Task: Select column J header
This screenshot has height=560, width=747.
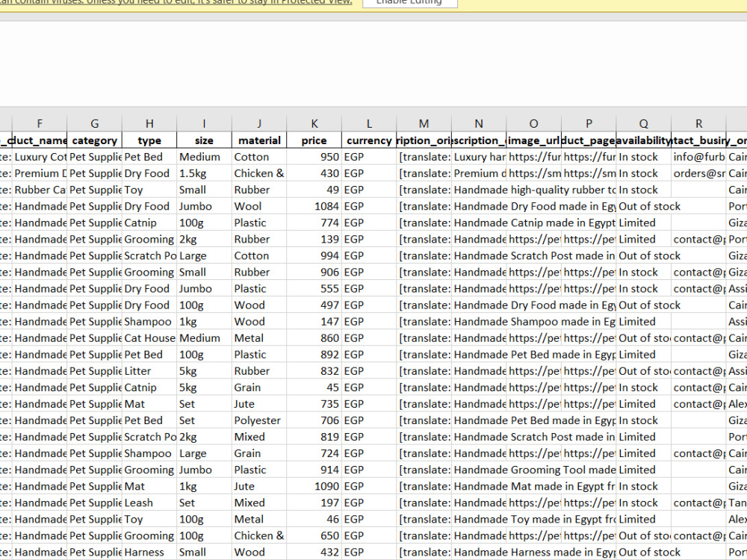Action: (x=259, y=124)
